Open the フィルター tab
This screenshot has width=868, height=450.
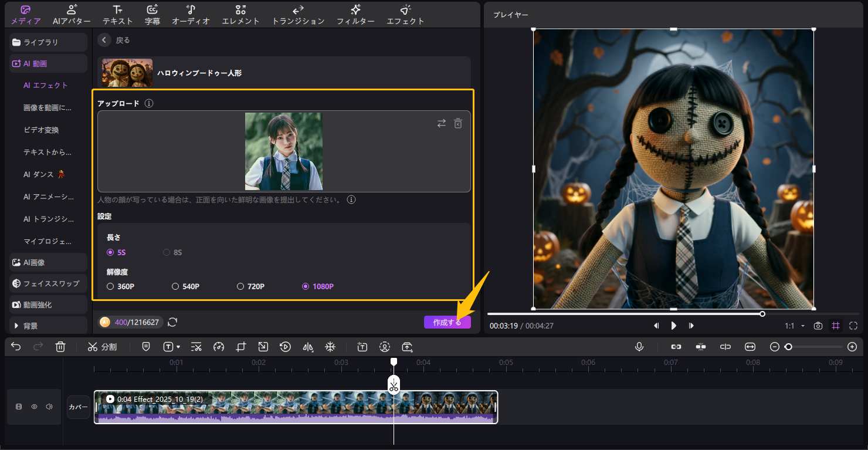(x=355, y=15)
